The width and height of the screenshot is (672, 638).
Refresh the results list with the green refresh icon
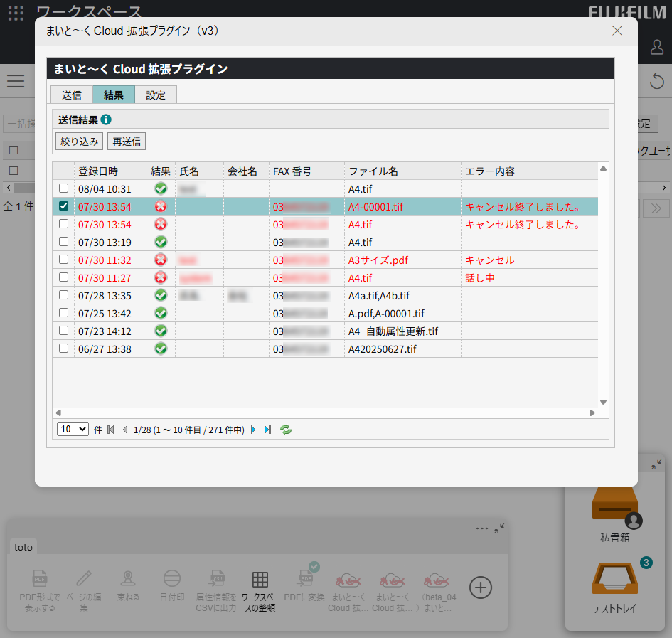tap(285, 430)
